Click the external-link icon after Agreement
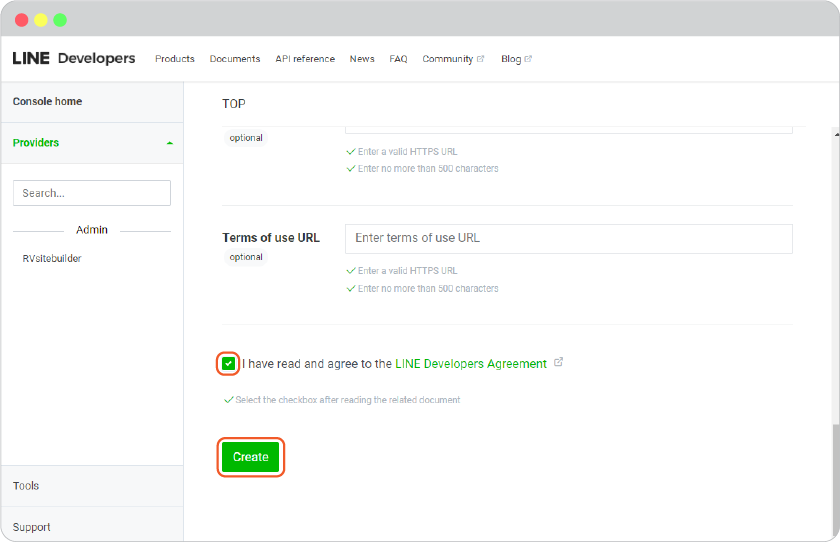The width and height of the screenshot is (840, 542). click(558, 362)
